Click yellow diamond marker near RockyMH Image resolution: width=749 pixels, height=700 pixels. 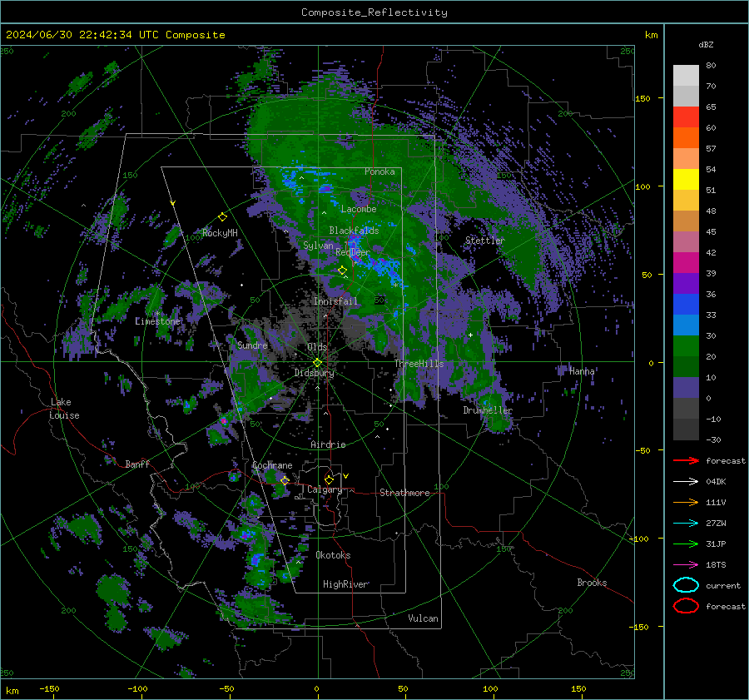pos(222,217)
